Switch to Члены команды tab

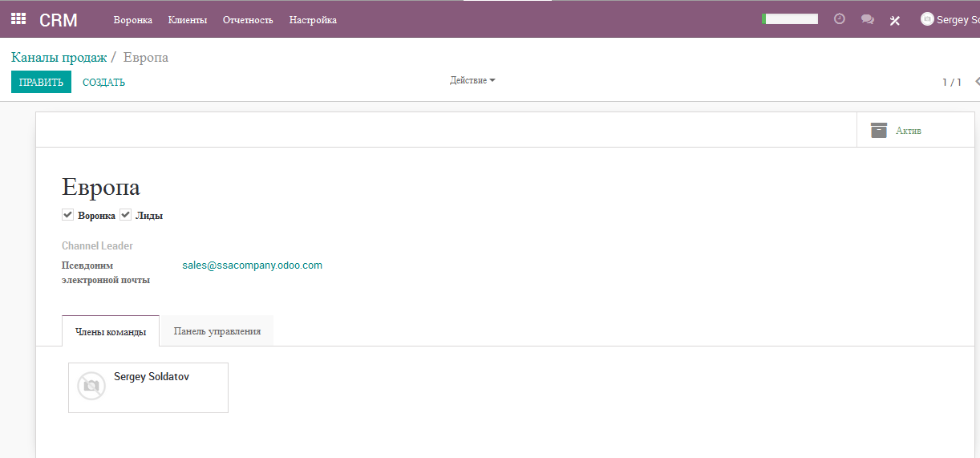(x=111, y=331)
